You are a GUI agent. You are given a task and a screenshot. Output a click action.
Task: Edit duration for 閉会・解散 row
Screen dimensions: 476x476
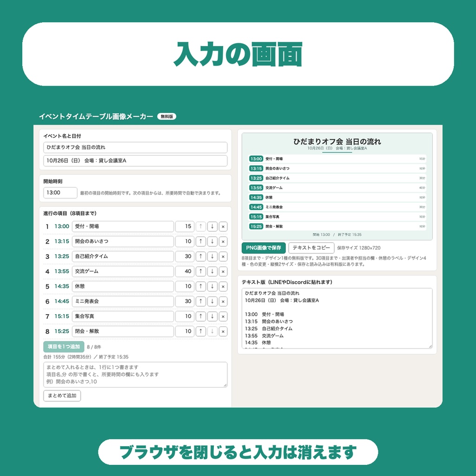coord(185,331)
